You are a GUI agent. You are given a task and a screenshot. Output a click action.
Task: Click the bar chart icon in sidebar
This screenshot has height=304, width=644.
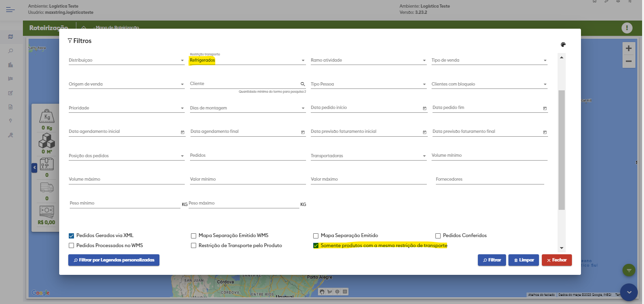(11, 65)
